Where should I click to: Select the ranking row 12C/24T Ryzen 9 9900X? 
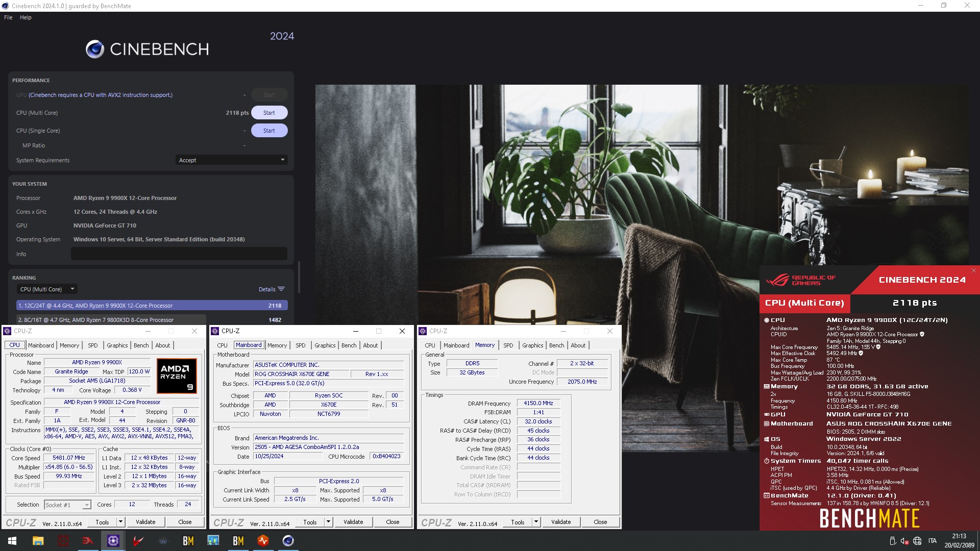(x=152, y=306)
